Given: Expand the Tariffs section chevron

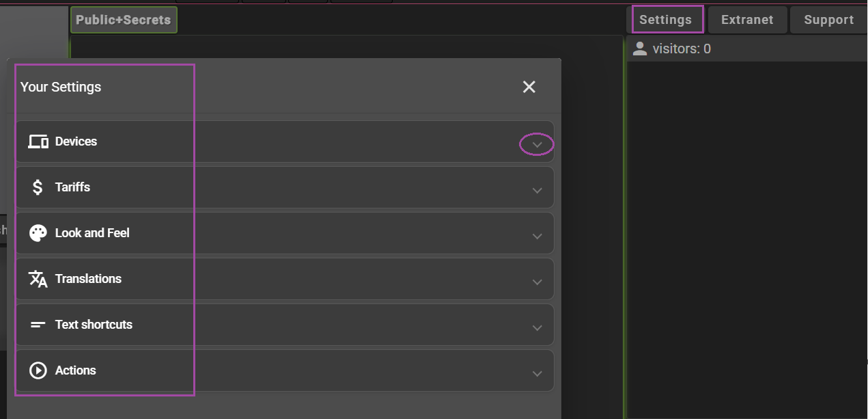Looking at the screenshot, I should click(537, 191).
